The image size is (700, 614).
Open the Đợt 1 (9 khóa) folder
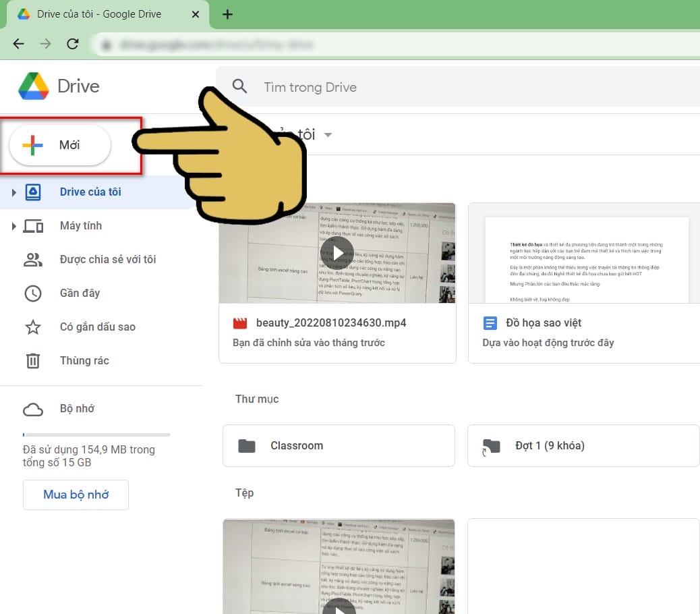pos(583,445)
